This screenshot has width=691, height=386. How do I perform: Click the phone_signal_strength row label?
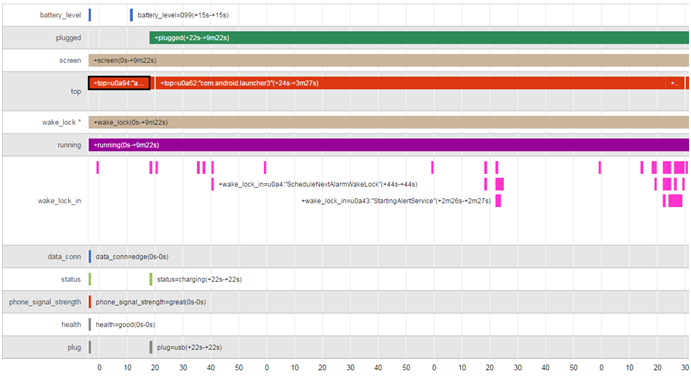coord(45,302)
